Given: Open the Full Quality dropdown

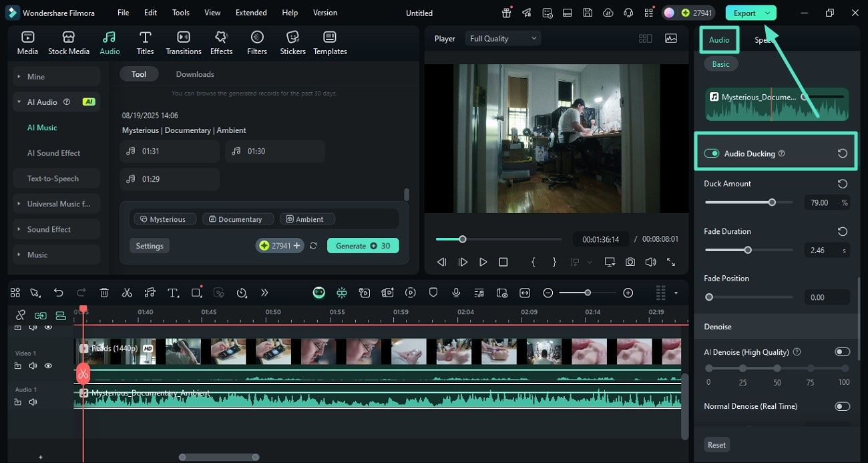Looking at the screenshot, I should (x=503, y=39).
